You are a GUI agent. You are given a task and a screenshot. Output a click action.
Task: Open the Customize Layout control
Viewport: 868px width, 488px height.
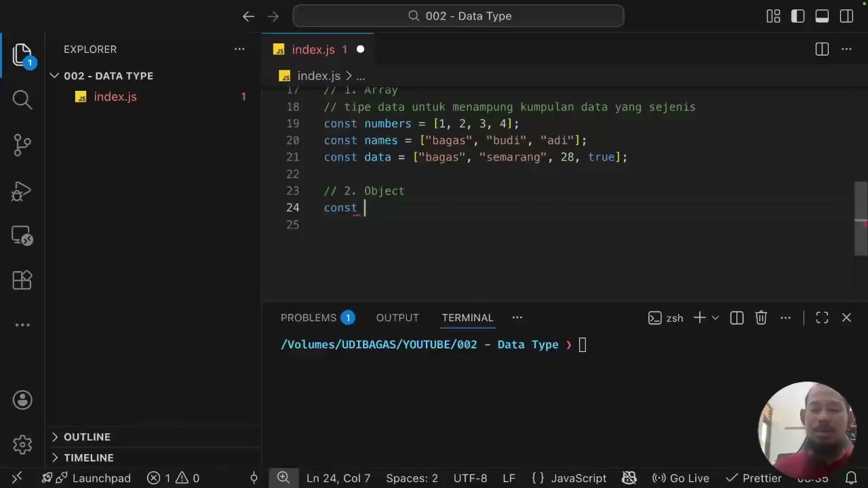click(x=773, y=16)
